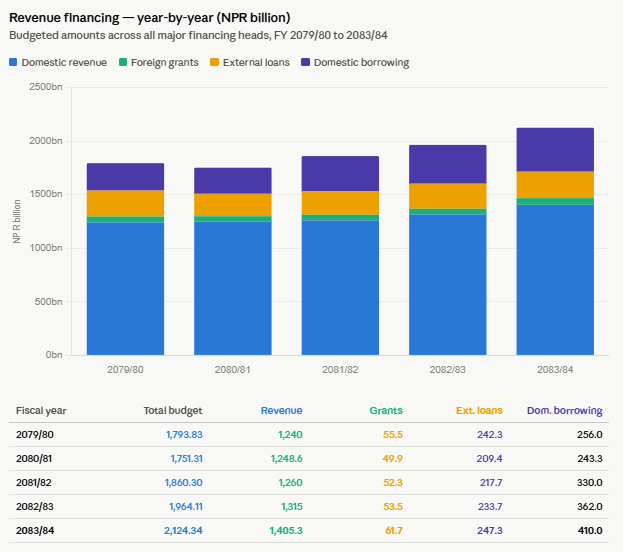This screenshot has width=623, height=552.
Task: Select the blue revenue segment of the 2083/84 bar
Action: (x=555, y=280)
